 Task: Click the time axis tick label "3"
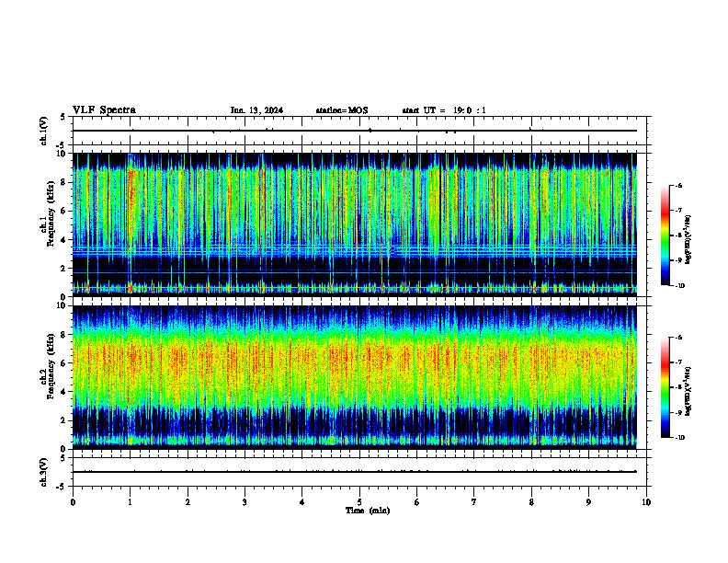coord(245,502)
